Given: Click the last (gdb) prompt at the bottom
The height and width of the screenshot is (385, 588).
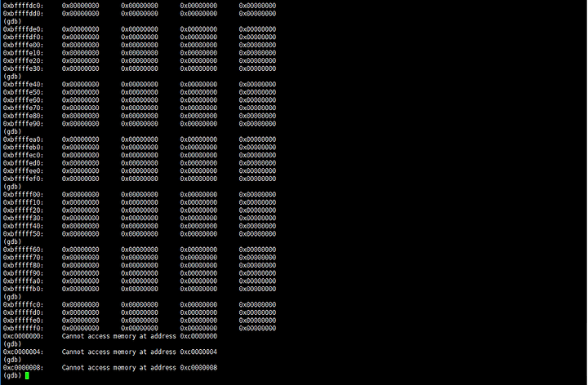Looking at the screenshot, I should (x=12, y=376).
